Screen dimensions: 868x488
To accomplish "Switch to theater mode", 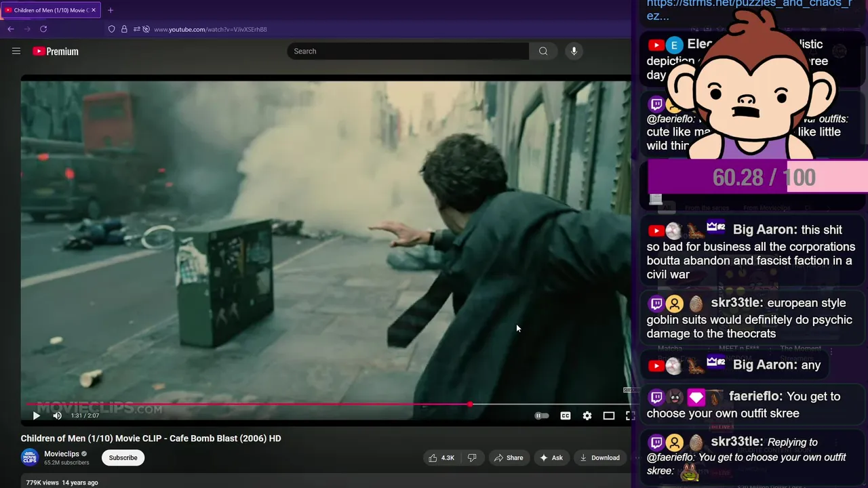I will click(609, 415).
